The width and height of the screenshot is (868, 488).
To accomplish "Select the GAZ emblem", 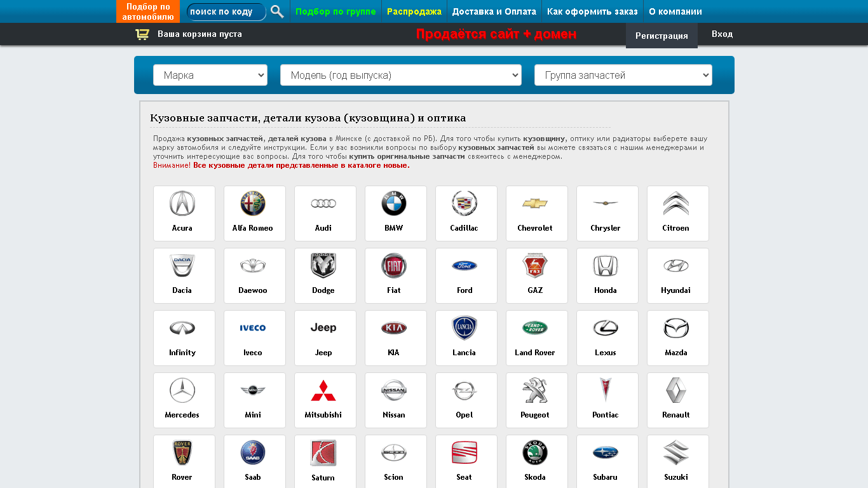I will (x=535, y=266).
